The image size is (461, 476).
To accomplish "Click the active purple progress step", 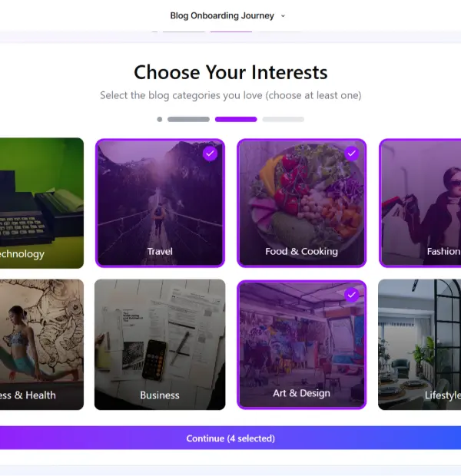I will [x=236, y=119].
